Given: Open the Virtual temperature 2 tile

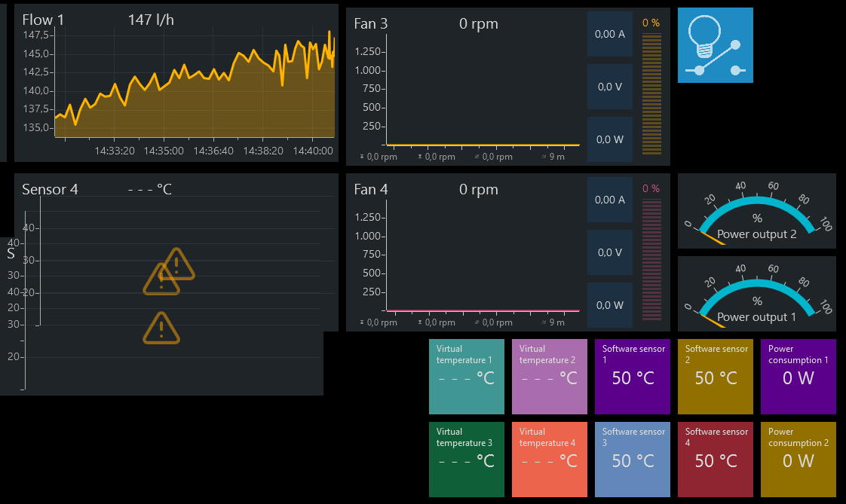Looking at the screenshot, I should click(549, 377).
